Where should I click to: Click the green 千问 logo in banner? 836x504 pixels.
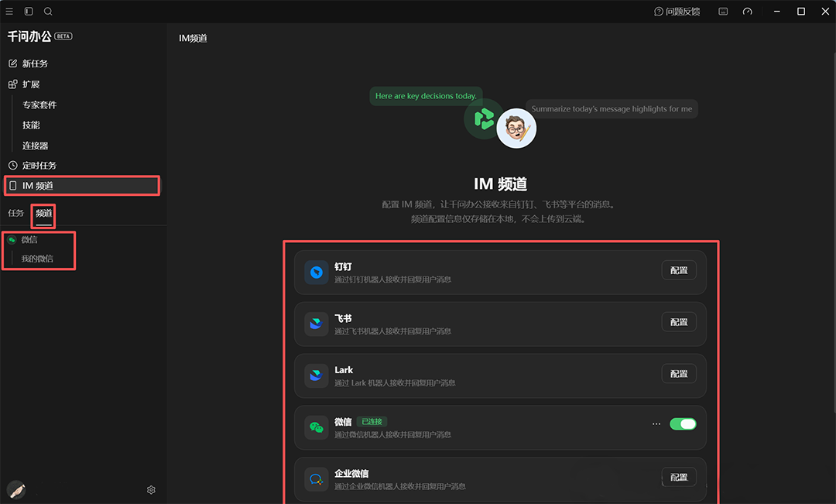pos(484,118)
